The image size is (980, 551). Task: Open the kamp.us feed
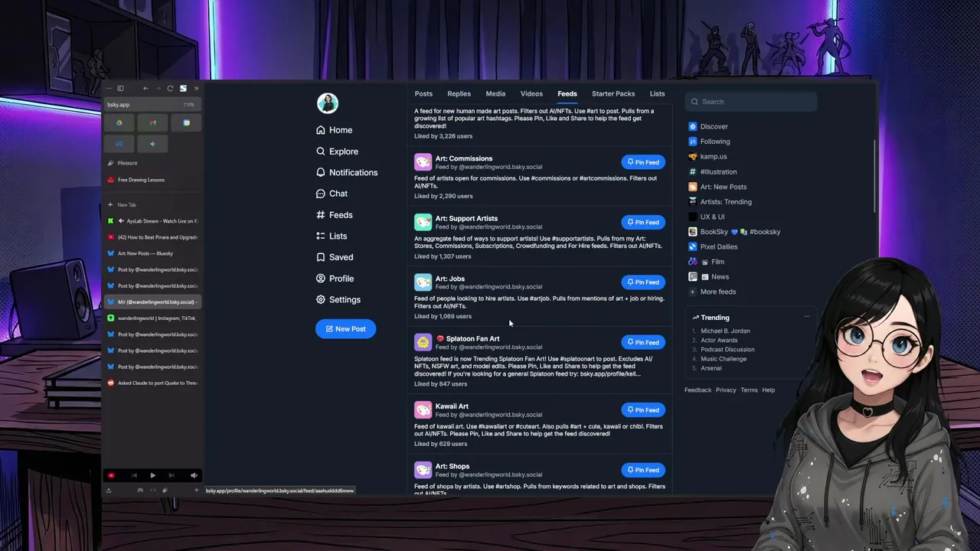coord(707,156)
